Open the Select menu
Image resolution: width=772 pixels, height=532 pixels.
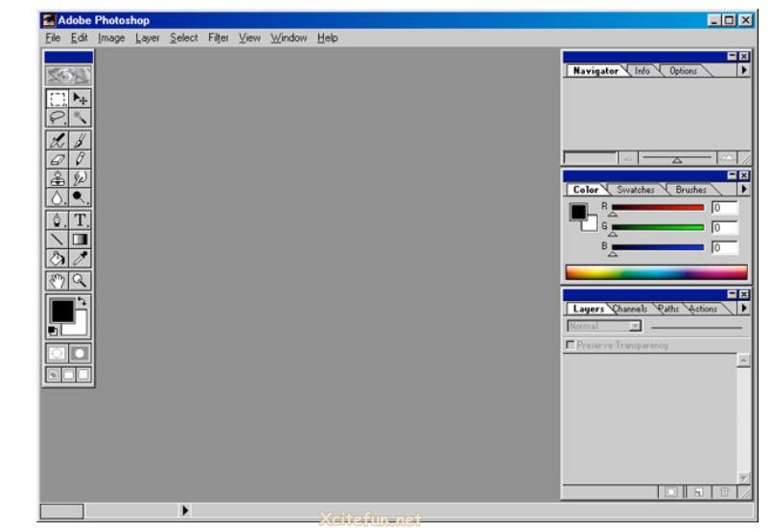point(183,38)
